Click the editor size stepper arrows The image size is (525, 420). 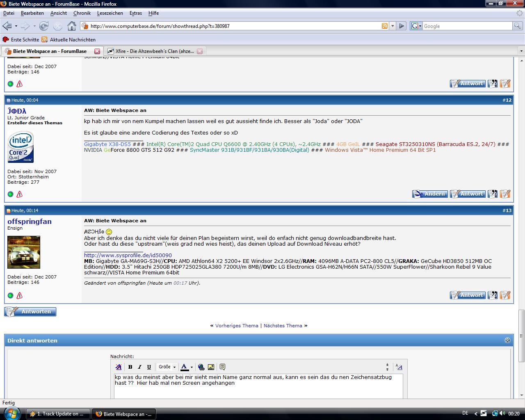[387, 367]
